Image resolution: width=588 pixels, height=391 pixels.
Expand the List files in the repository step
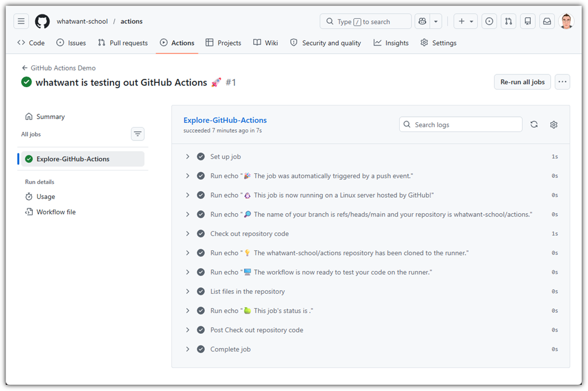point(188,292)
